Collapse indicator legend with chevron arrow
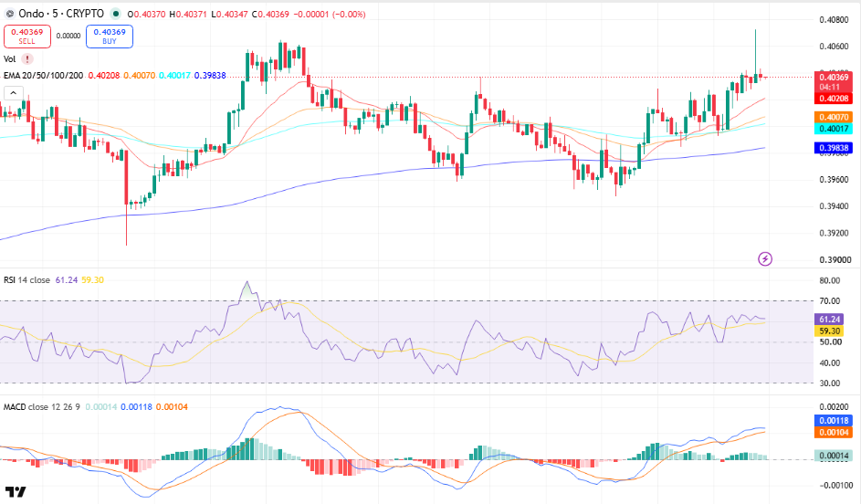Screen dimensions: 861x504 [13, 93]
